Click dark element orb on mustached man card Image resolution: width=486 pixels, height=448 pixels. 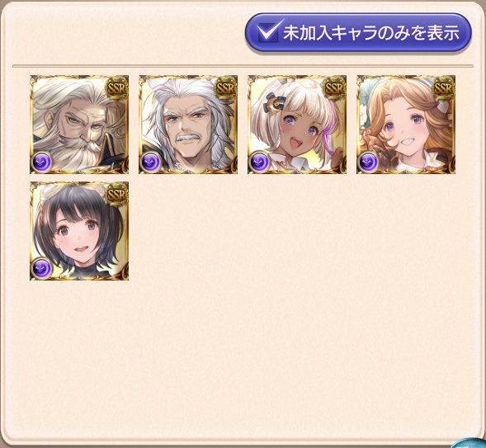coord(151,162)
